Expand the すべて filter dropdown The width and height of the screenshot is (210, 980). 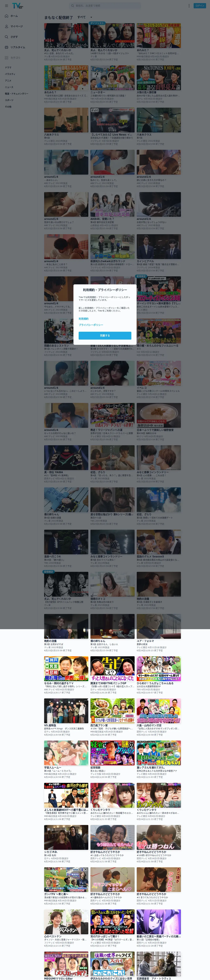[x=85, y=17]
